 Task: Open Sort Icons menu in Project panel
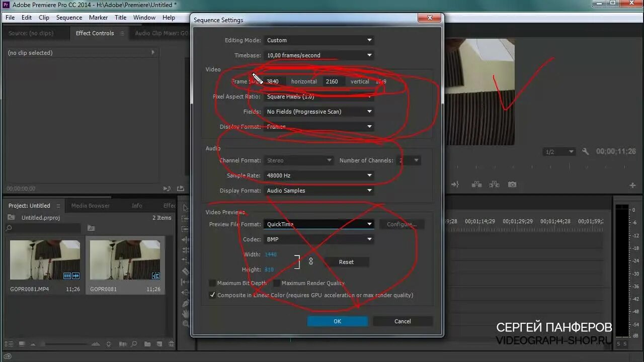pyautogui.click(x=108, y=344)
